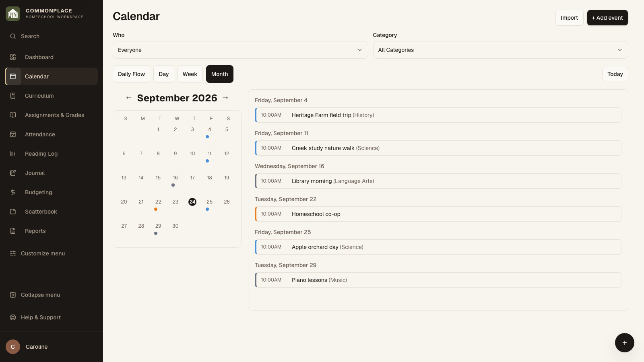Open Homeschool co-op event

(x=438, y=214)
